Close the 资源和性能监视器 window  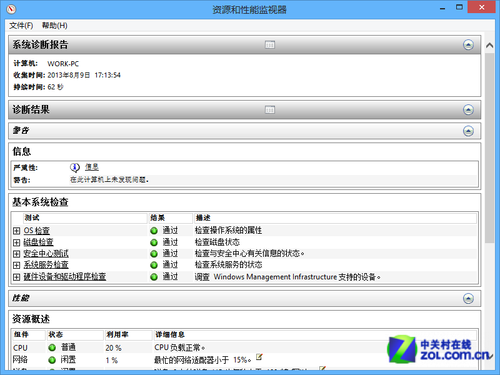pos(481,7)
